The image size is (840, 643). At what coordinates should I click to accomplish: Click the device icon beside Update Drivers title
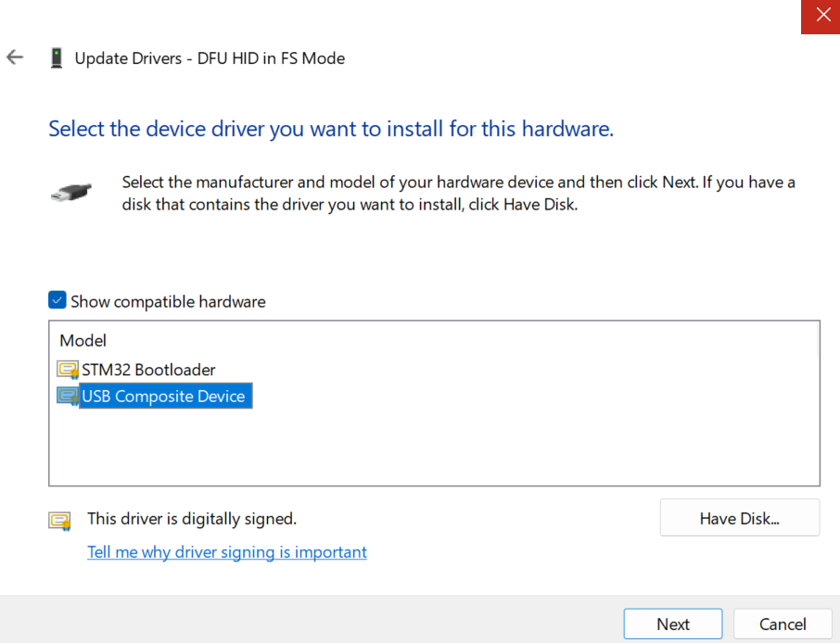(x=57, y=58)
